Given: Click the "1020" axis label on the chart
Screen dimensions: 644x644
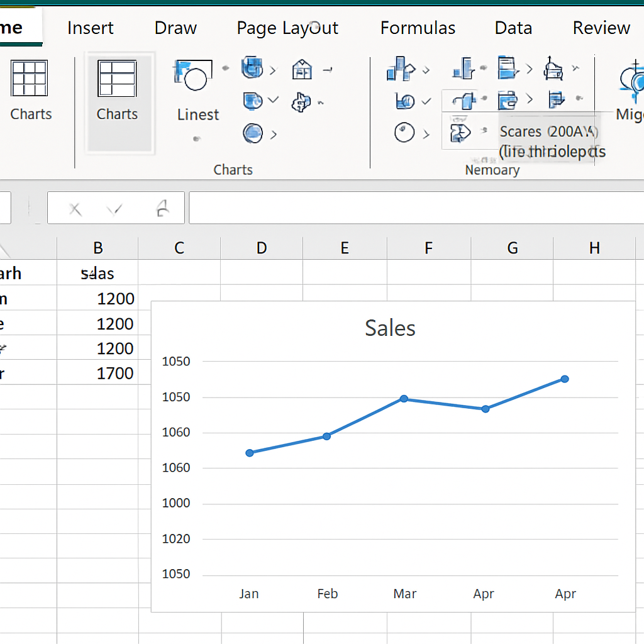Looking at the screenshot, I should pos(176,539).
